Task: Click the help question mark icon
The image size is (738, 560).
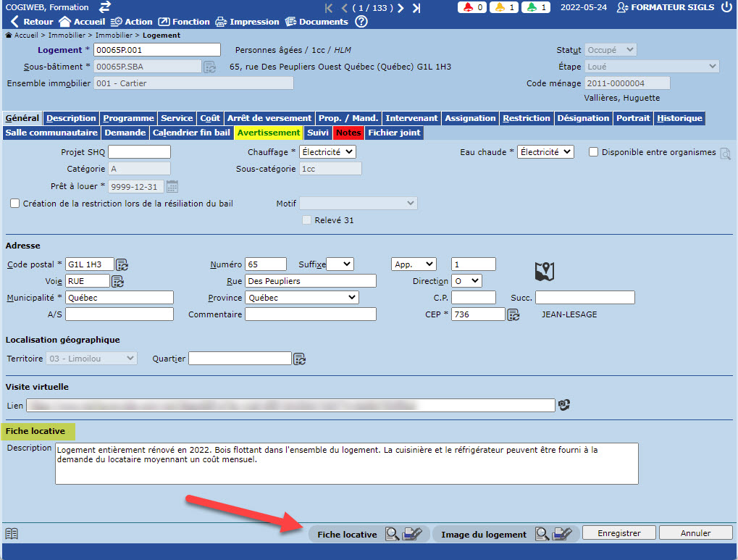Action: tap(361, 22)
